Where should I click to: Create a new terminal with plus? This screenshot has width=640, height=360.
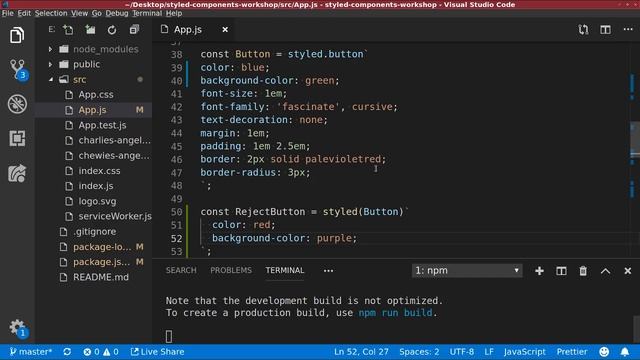pos(539,271)
